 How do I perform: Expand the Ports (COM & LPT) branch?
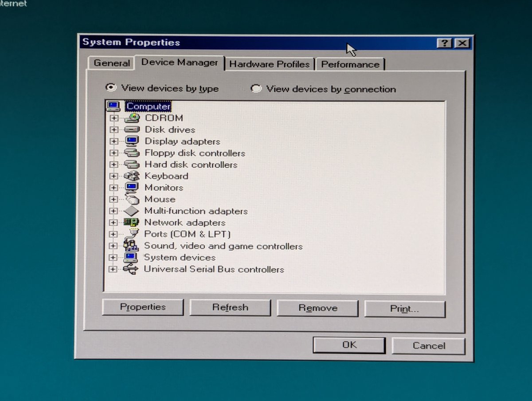click(113, 234)
